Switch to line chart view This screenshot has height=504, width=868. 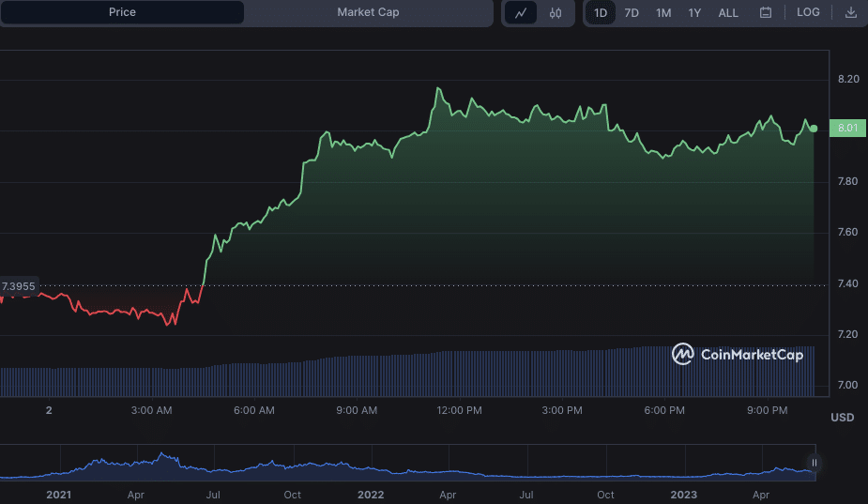coord(521,13)
